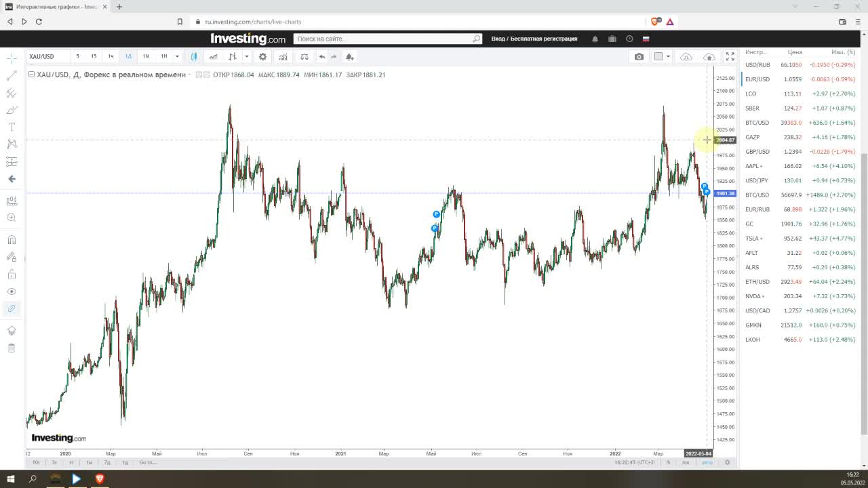Select the brush drawing tool

coord(12,110)
